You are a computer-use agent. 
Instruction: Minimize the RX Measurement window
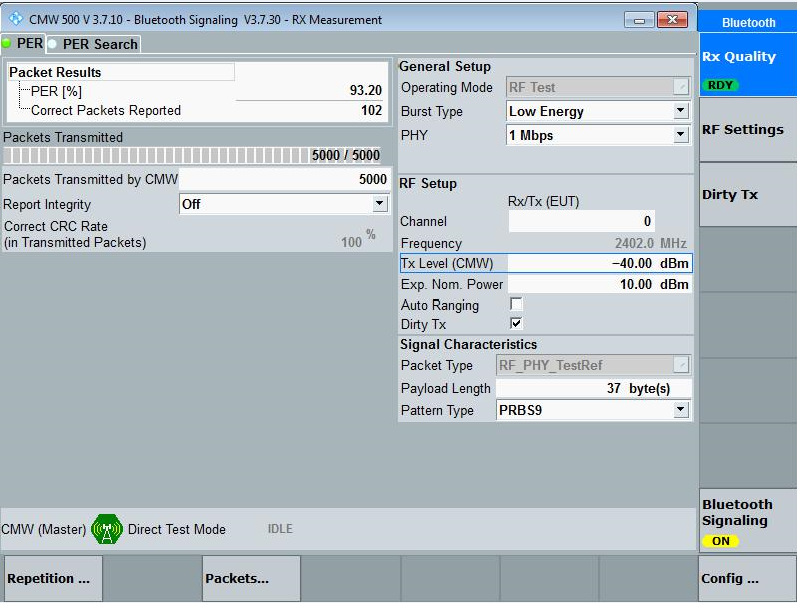click(639, 20)
